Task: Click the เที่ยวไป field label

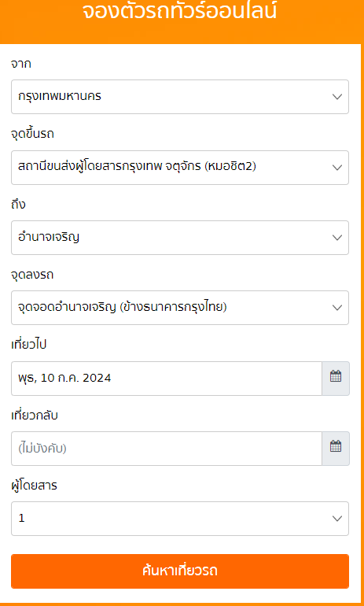Action: click(28, 345)
